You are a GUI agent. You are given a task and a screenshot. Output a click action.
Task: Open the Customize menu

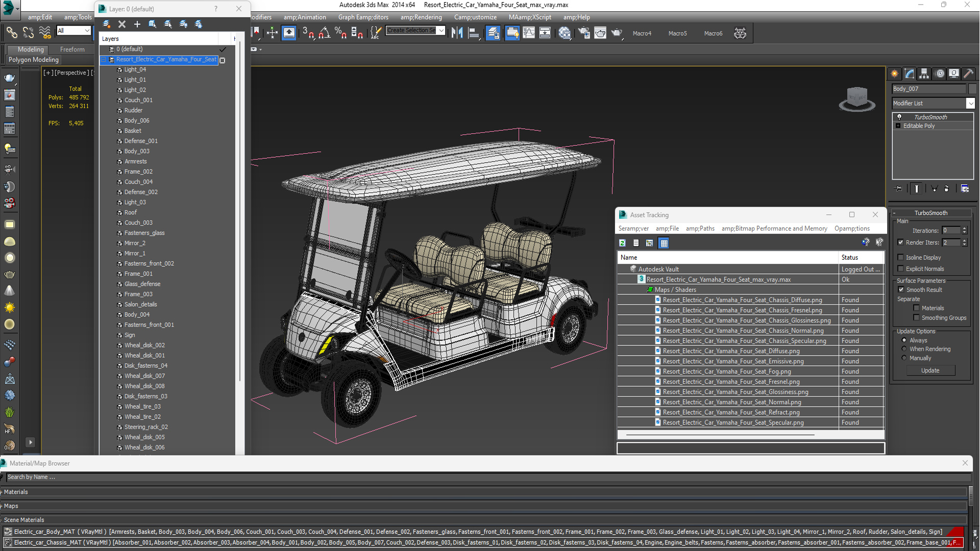pos(475,17)
